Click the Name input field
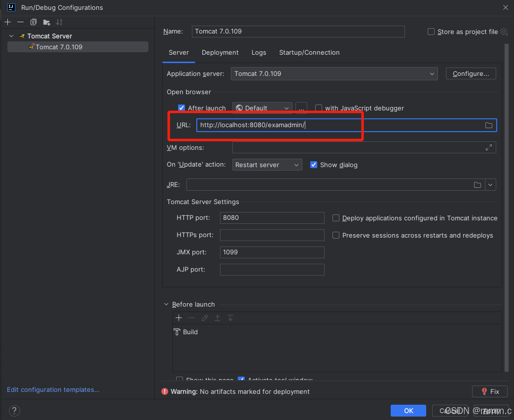 [298, 32]
